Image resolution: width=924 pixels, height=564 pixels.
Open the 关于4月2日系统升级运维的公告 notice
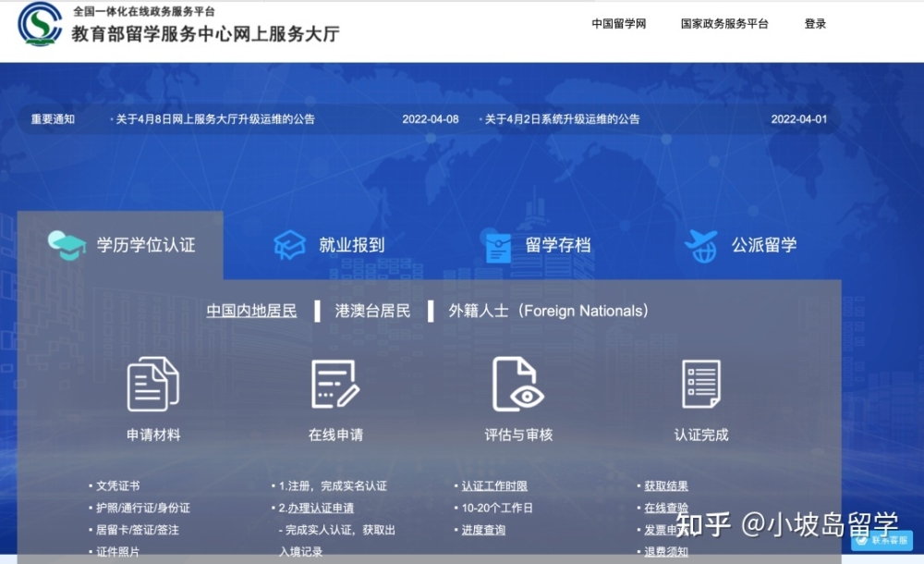pos(562,119)
